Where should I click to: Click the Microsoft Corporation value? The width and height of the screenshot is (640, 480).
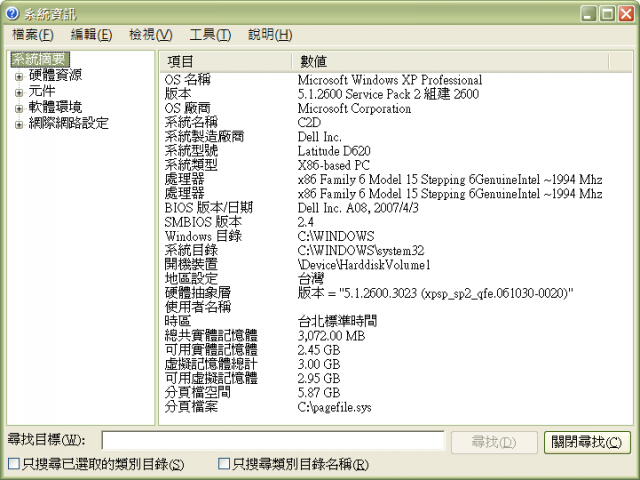click(354, 108)
